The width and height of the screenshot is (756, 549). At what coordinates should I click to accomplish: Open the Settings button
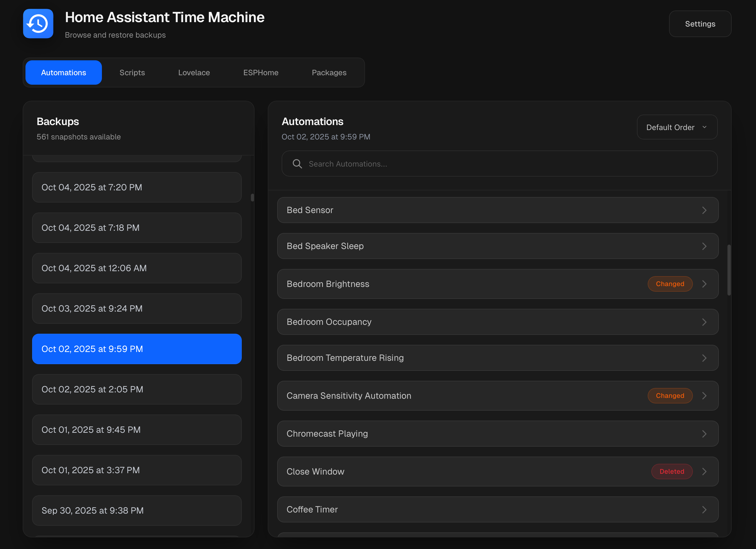tap(700, 24)
